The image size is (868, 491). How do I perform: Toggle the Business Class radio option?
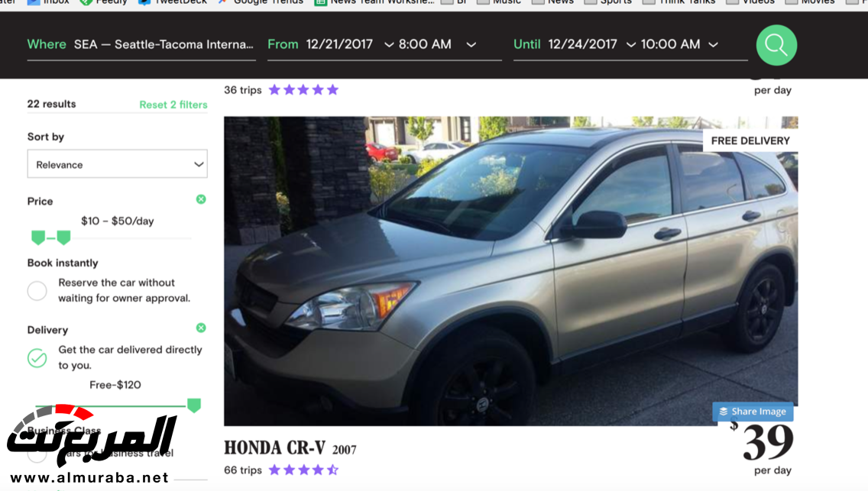37,455
